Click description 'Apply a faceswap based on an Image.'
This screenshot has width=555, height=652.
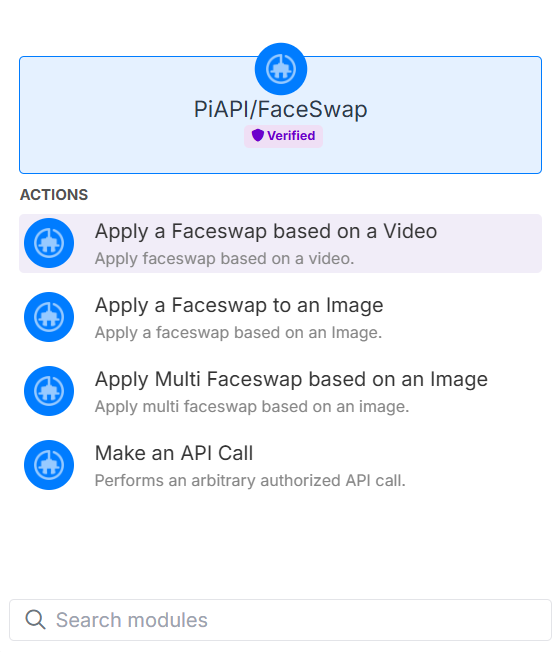pos(238,333)
